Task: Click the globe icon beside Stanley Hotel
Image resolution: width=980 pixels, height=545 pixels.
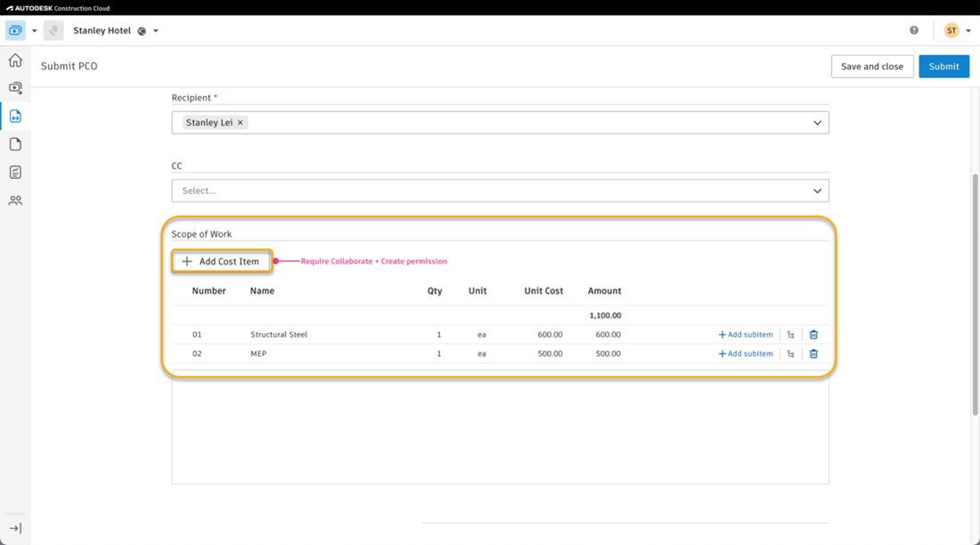Action: 142,30
